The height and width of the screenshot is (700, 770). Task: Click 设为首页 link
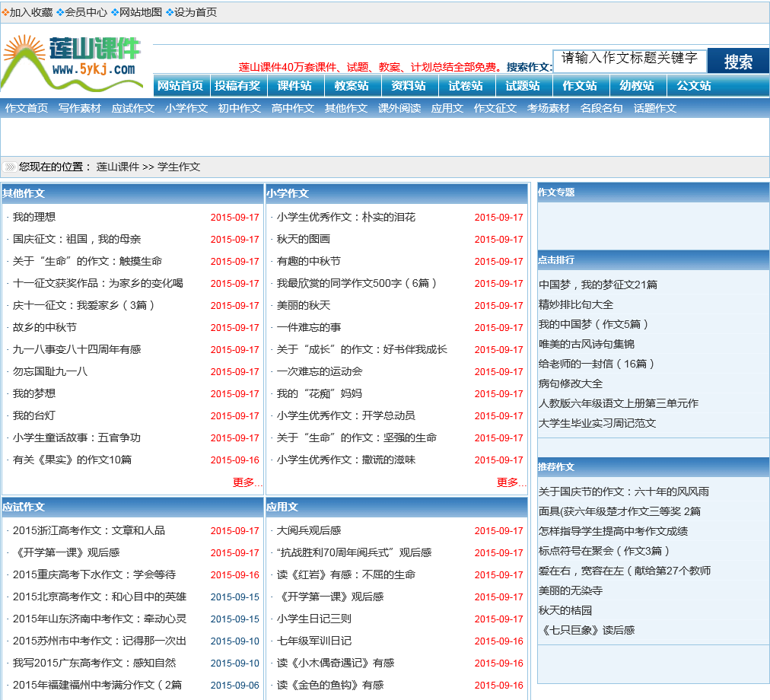click(x=196, y=12)
